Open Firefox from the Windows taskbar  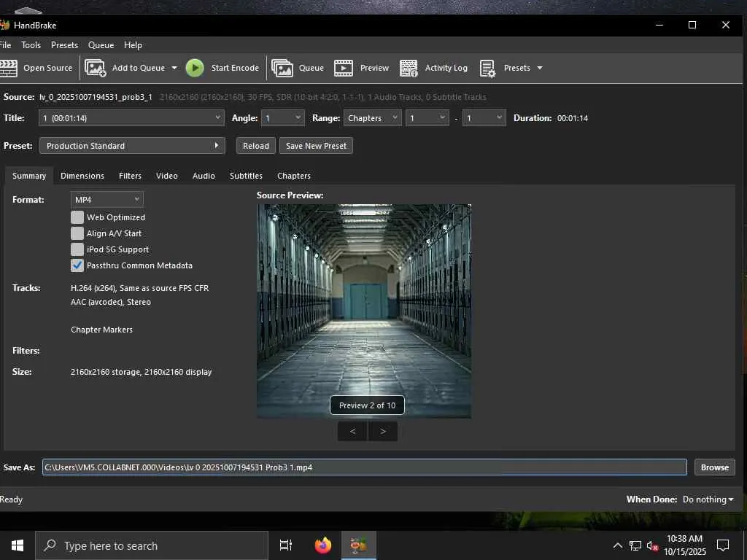pos(323,545)
